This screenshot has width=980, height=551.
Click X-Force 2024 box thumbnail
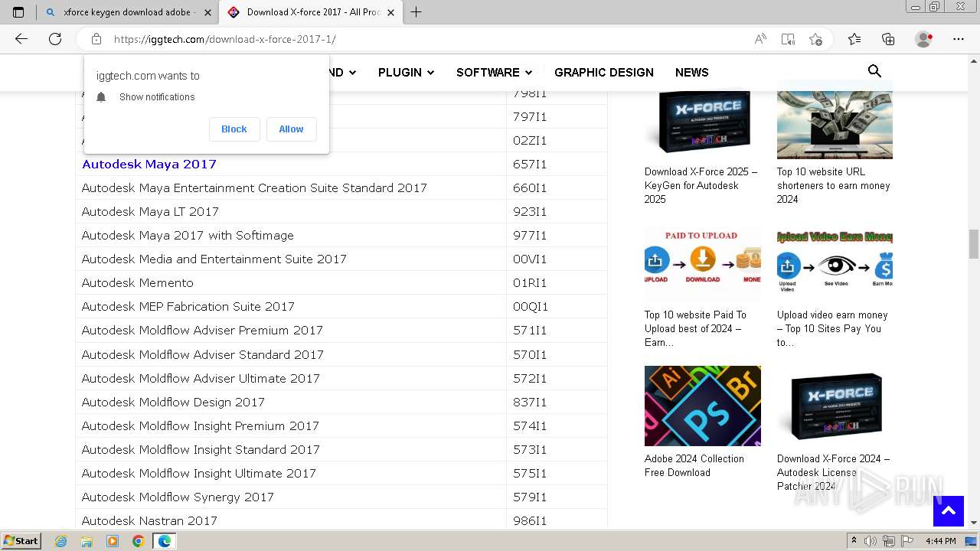point(835,406)
